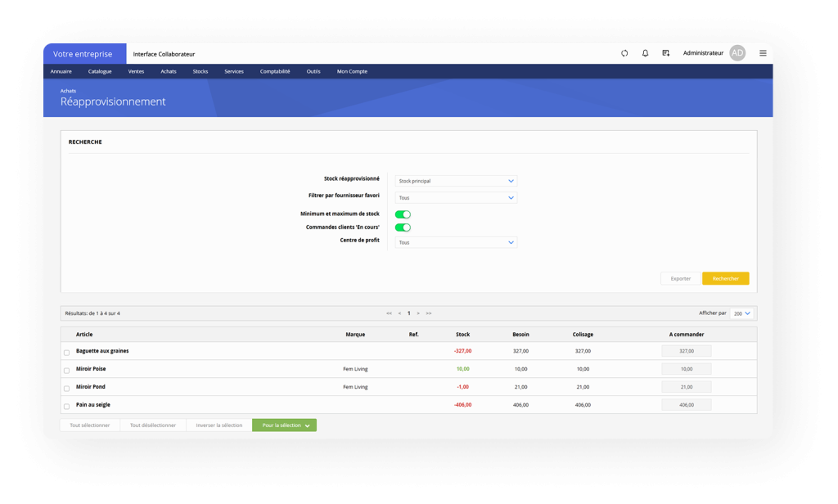Click the Tout sélectionner button
This screenshot has height=504, width=838.
point(90,425)
